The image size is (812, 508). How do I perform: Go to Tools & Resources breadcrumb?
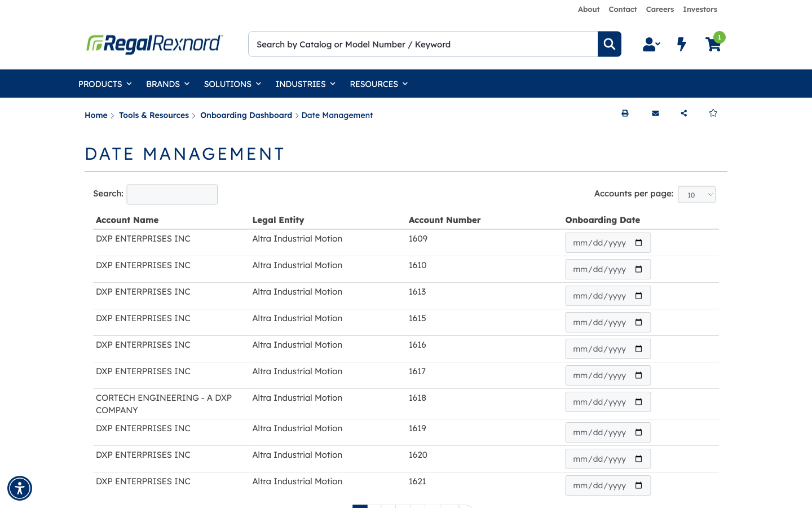154,115
